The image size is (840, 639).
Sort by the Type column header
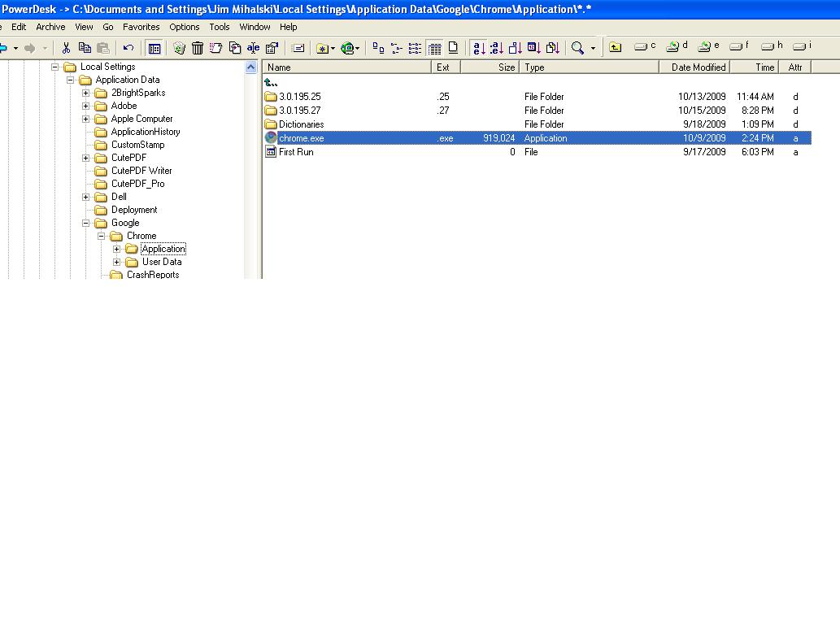[x=590, y=67]
